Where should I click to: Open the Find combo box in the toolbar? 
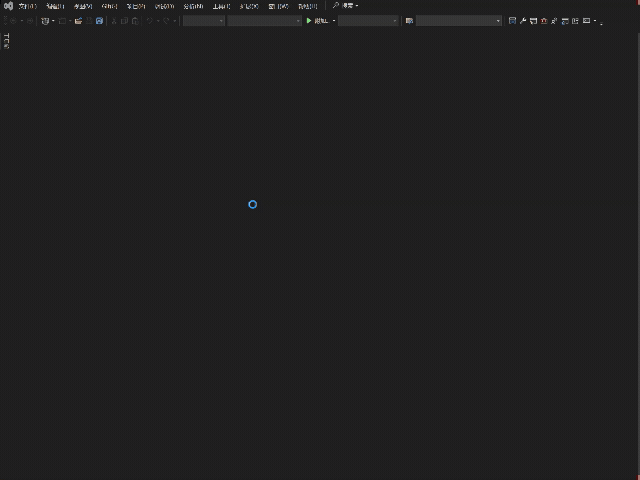tap(459, 21)
